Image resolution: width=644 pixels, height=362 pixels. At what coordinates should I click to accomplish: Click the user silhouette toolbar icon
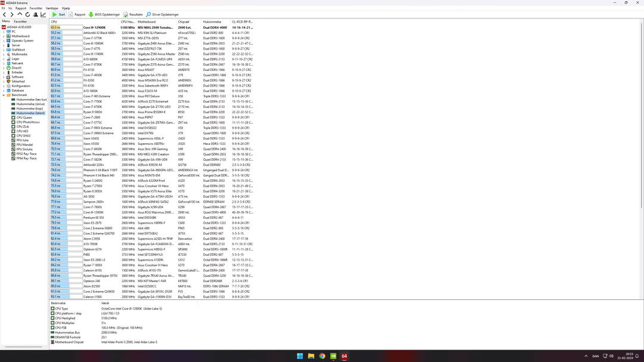pos(35,14)
